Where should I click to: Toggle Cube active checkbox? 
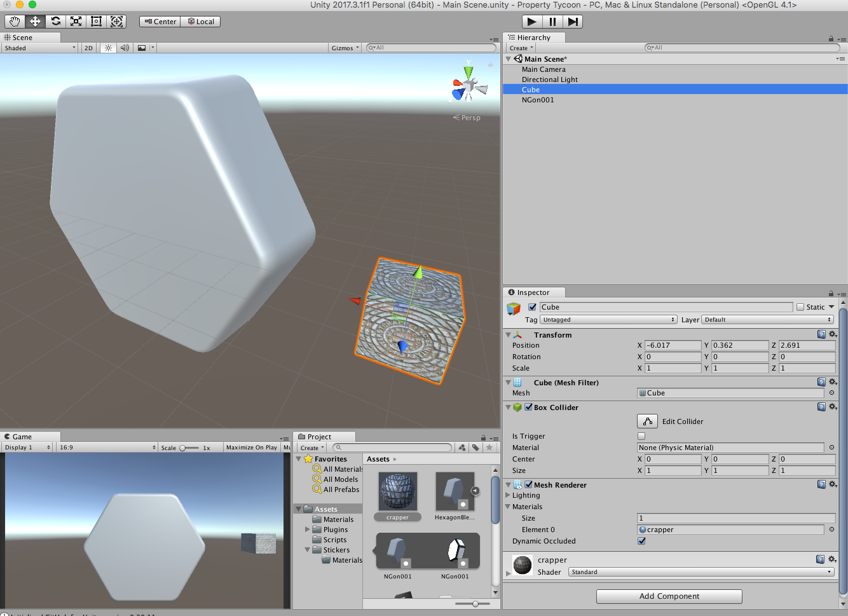[533, 307]
